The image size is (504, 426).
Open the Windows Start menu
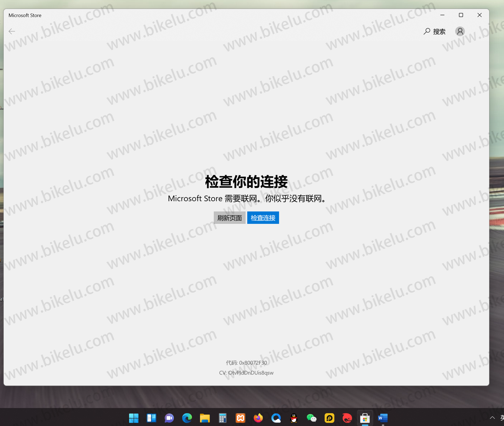click(x=134, y=418)
